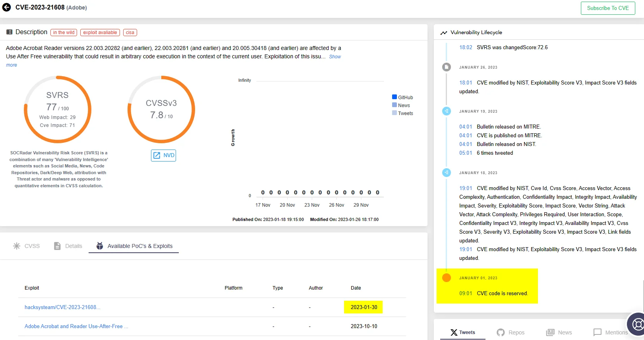
Task: Click 'Bulletin released on NIST.' entry
Action: (507, 144)
